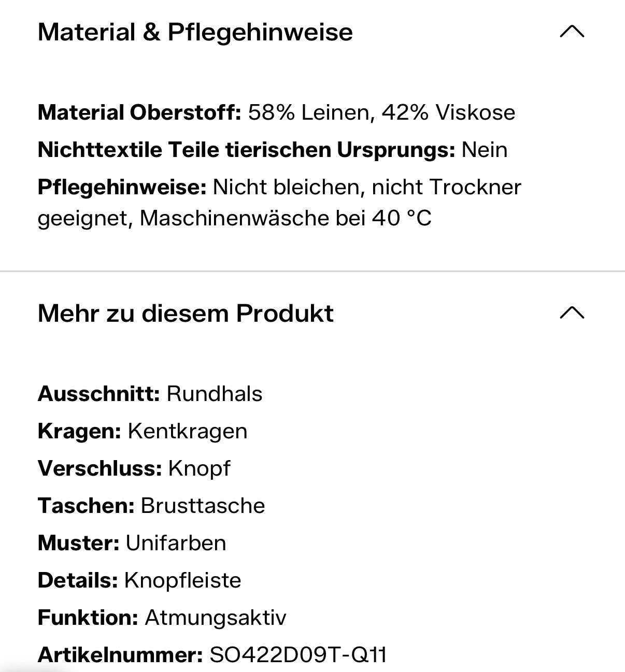Viewport: 625px width, 672px height.
Task: Click the Pflegehinweise bold label
Action: pyautogui.click(x=122, y=187)
